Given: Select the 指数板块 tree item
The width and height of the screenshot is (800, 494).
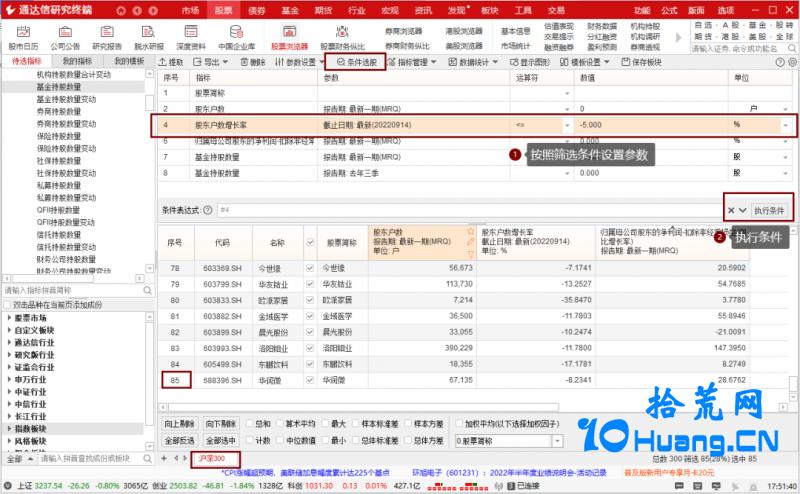Looking at the screenshot, I should (x=31, y=429).
